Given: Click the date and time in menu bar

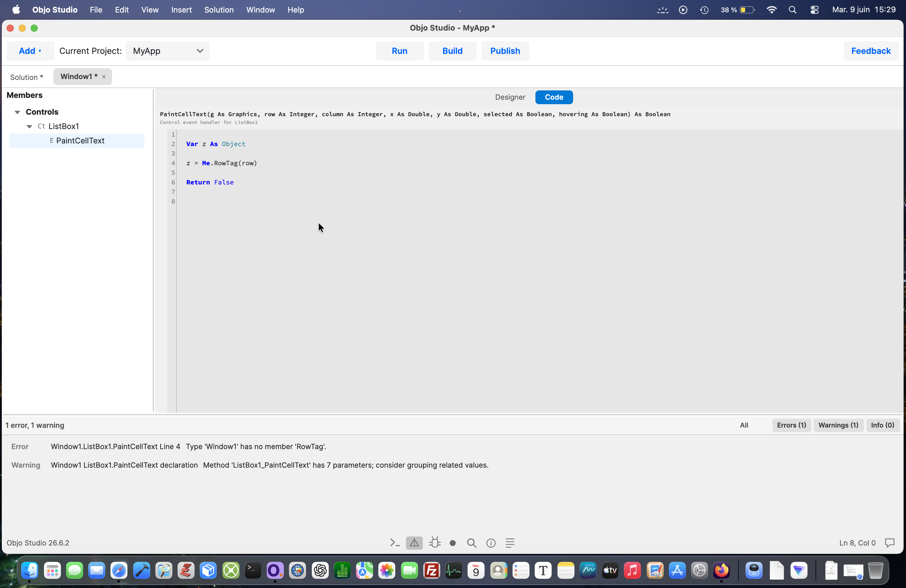Looking at the screenshot, I should 864,10.
